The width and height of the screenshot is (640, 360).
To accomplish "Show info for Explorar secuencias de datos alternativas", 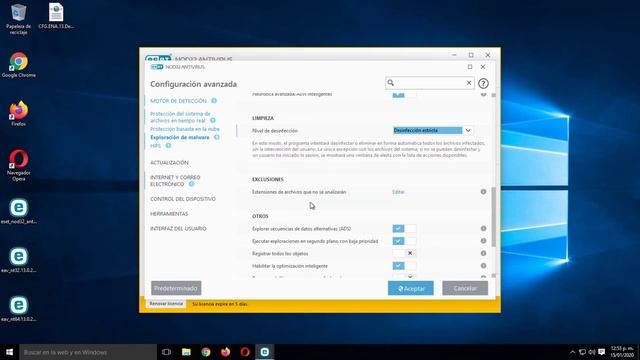I will [x=483, y=229].
